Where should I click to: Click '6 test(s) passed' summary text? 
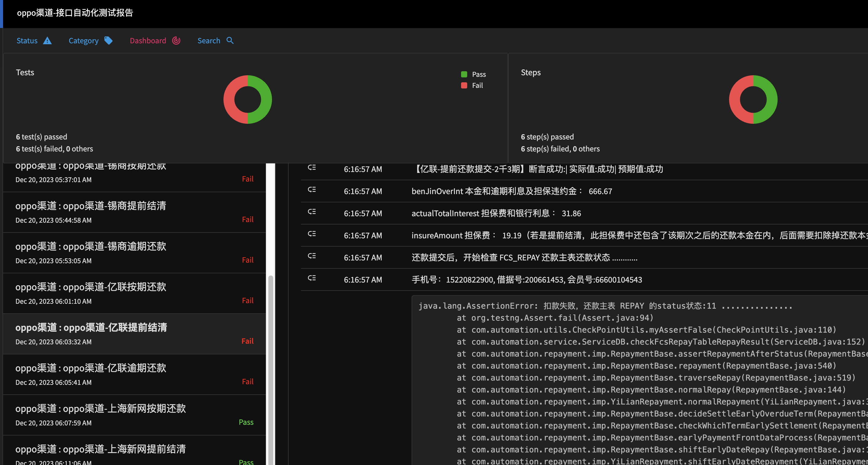pyautogui.click(x=41, y=137)
